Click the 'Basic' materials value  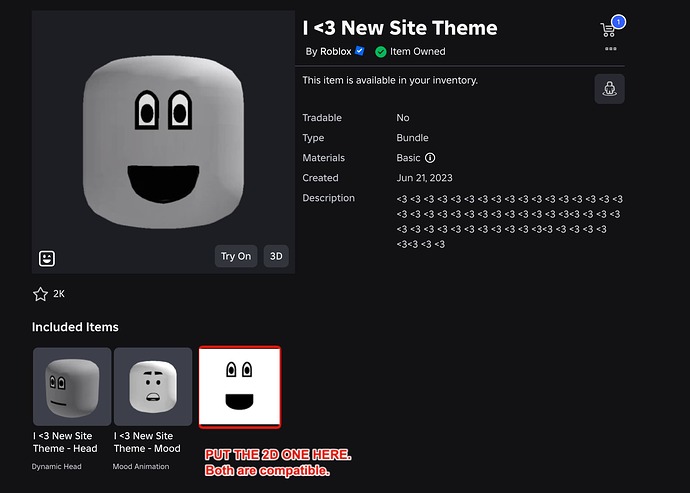pyautogui.click(x=408, y=158)
